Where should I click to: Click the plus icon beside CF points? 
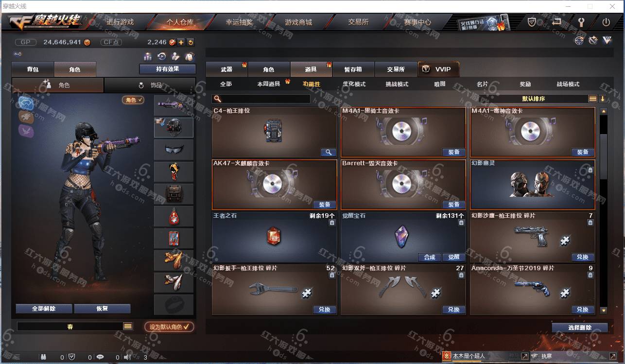[x=181, y=42]
